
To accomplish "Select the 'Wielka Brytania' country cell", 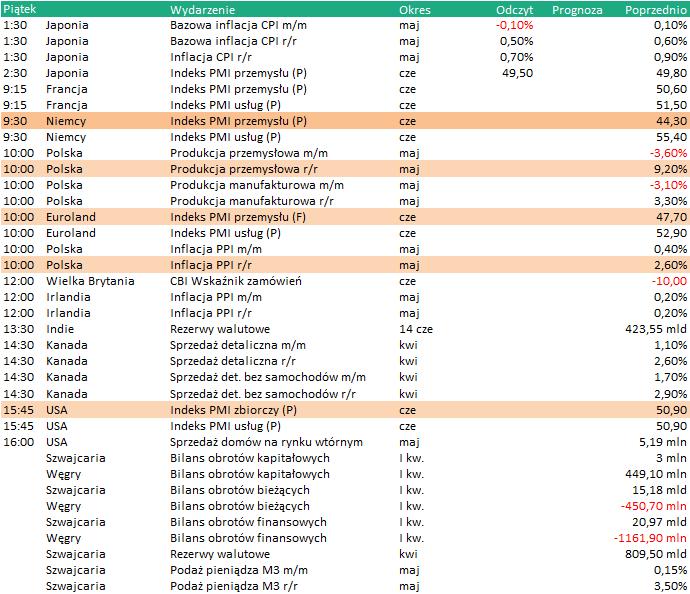I will [x=90, y=281].
